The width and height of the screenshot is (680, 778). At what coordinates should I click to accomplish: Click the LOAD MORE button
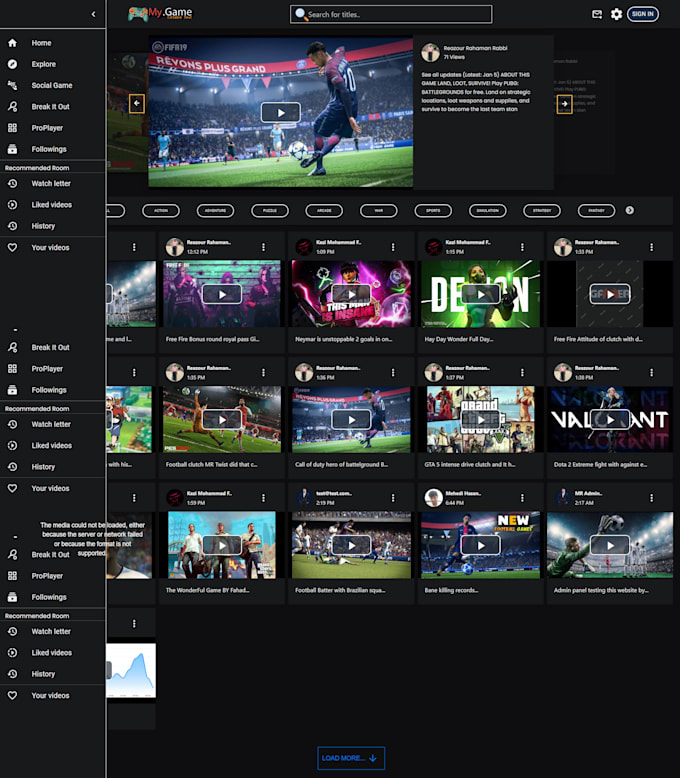[351, 758]
